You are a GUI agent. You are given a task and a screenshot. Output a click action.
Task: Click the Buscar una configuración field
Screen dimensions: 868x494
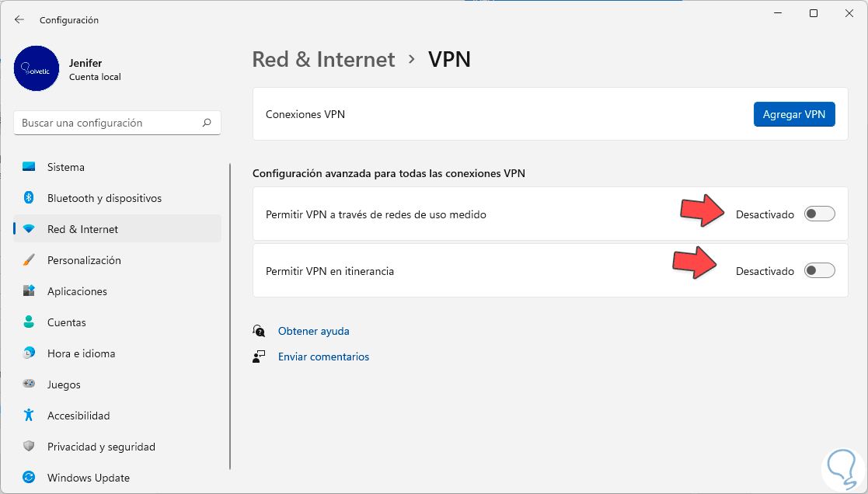pyautogui.click(x=109, y=123)
